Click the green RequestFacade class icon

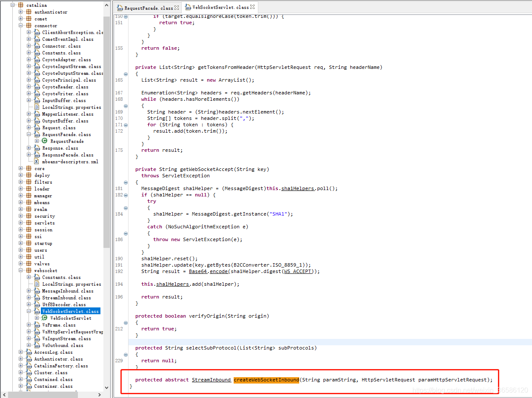point(45,141)
